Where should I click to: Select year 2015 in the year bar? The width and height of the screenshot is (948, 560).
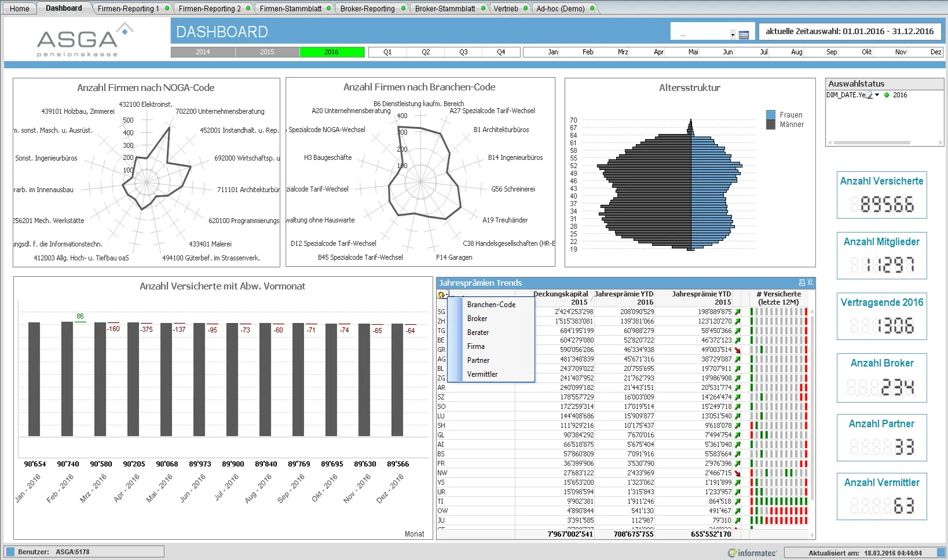(x=267, y=52)
